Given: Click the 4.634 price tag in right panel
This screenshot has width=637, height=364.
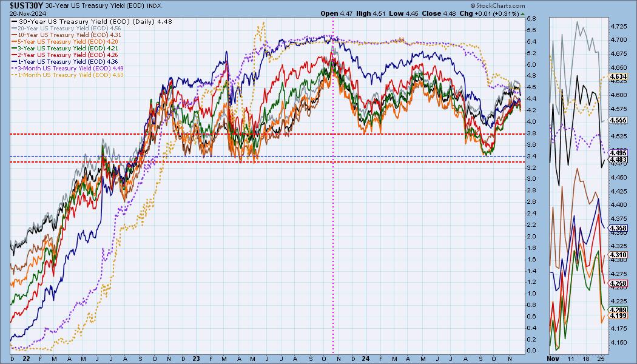Looking at the screenshot, I should coord(619,76).
